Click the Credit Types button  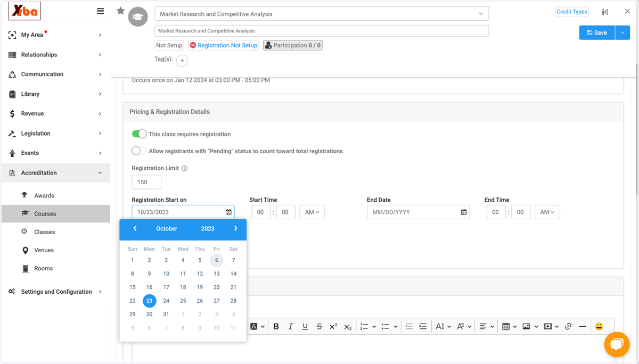coord(572,12)
